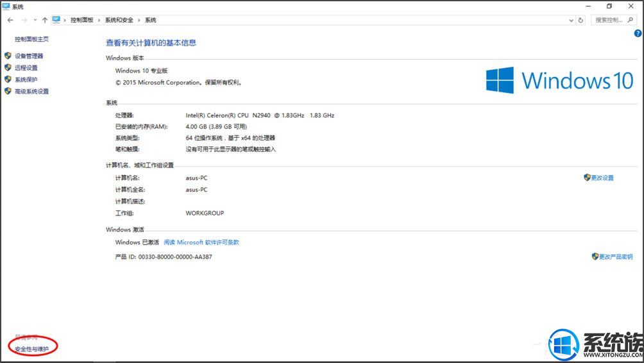Click shield icon beside 高级系统设置
Image resolution: width=644 pixels, height=363 pixels.
coord(8,91)
